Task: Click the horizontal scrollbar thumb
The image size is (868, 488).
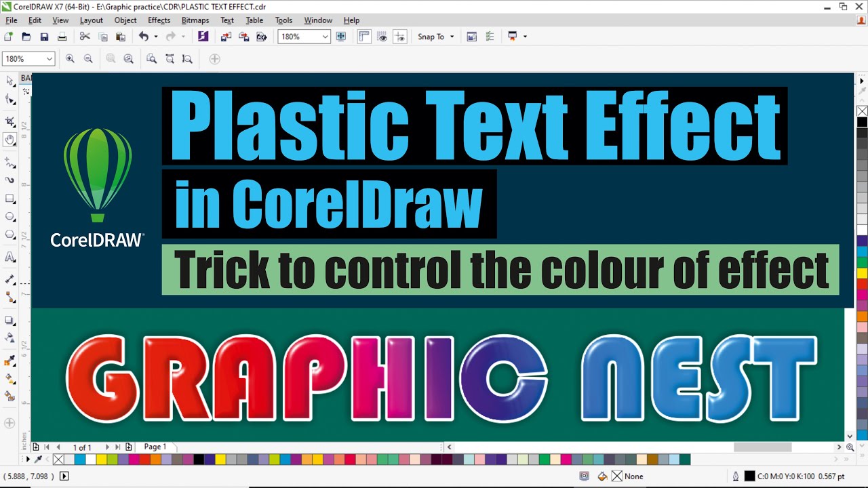Action: [762, 447]
